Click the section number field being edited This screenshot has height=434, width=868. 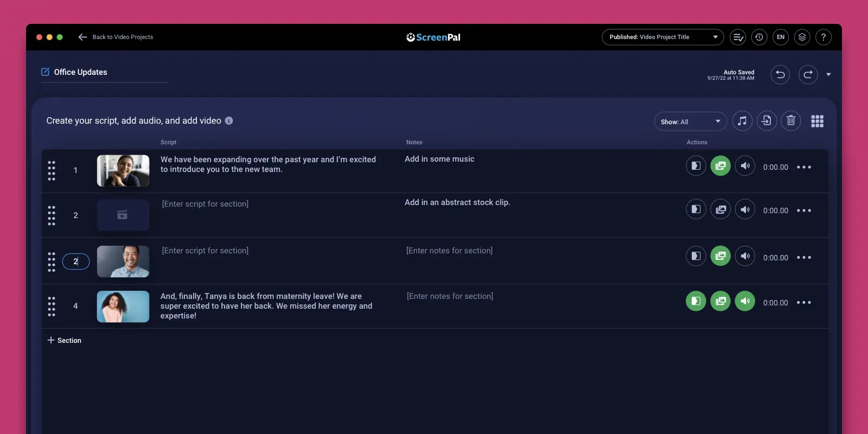tap(76, 261)
